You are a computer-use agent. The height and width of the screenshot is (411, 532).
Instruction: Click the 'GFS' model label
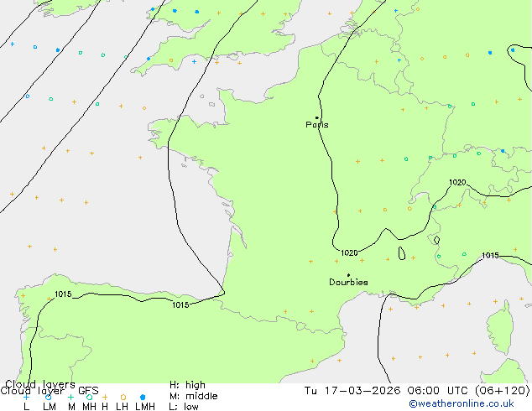coord(88,391)
